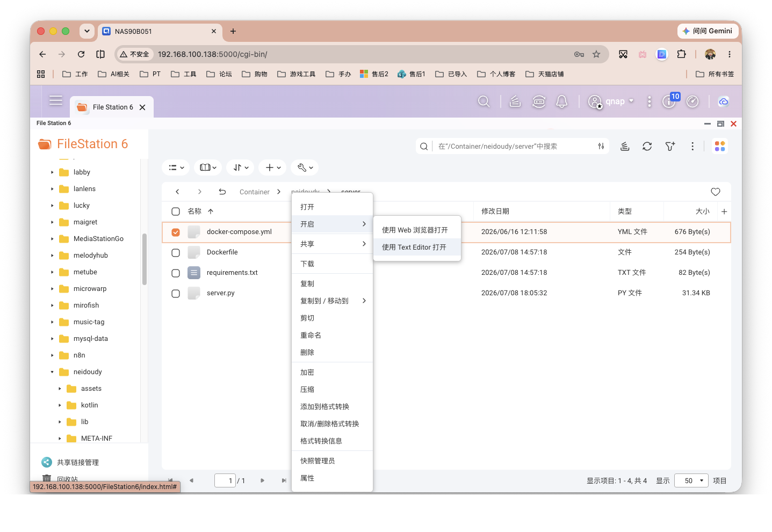The image size is (772, 532).
Task: Sort by 名称 column header
Action: (x=194, y=212)
